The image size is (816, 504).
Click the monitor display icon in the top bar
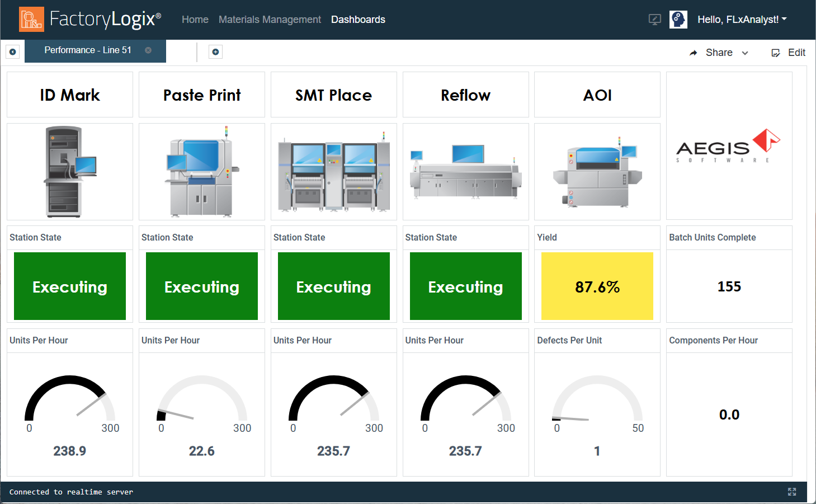654,19
